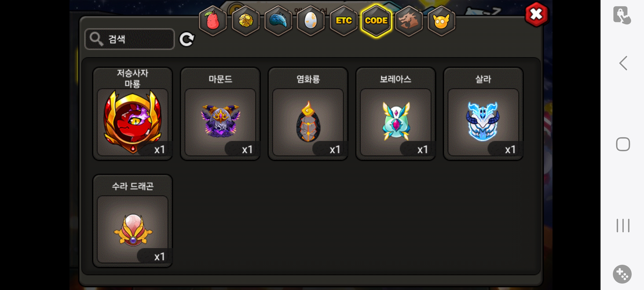Open the ETC tab
This screenshot has height=290, width=644.
343,21
